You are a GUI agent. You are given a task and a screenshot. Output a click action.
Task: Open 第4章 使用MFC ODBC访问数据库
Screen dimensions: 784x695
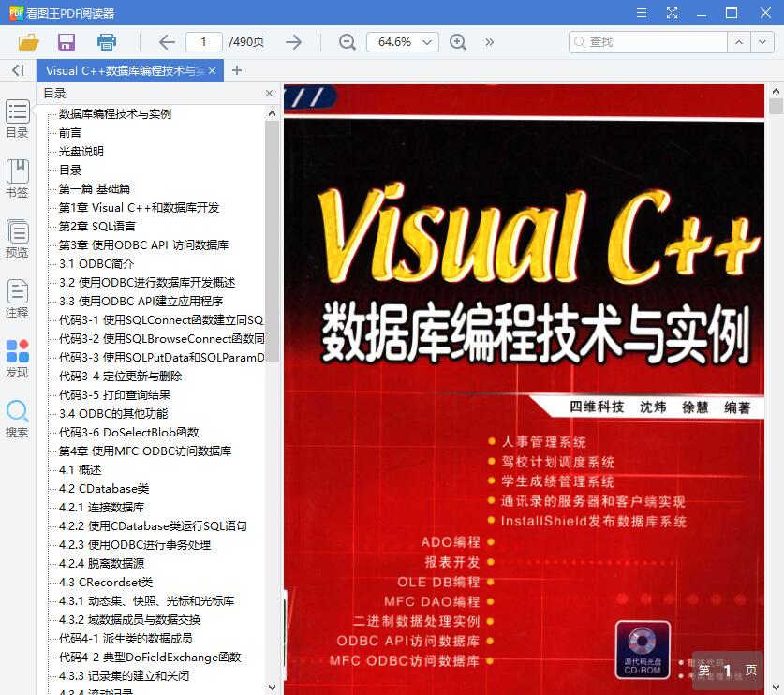(145, 451)
